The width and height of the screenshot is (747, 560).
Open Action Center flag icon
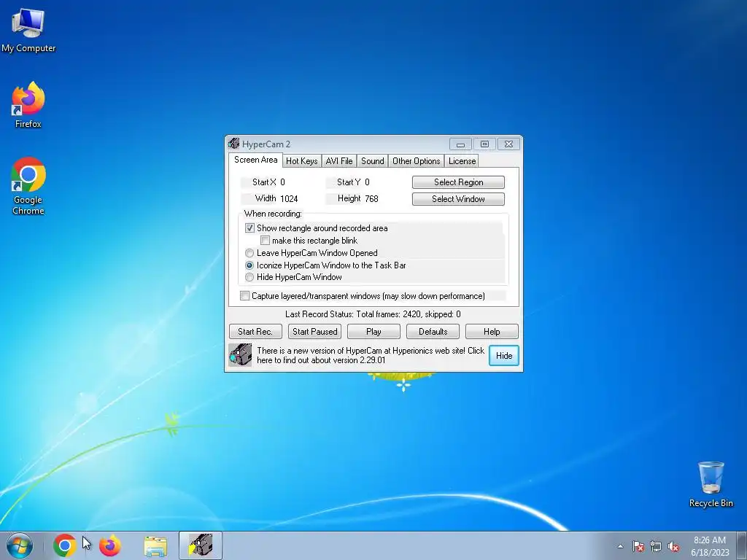click(x=638, y=546)
